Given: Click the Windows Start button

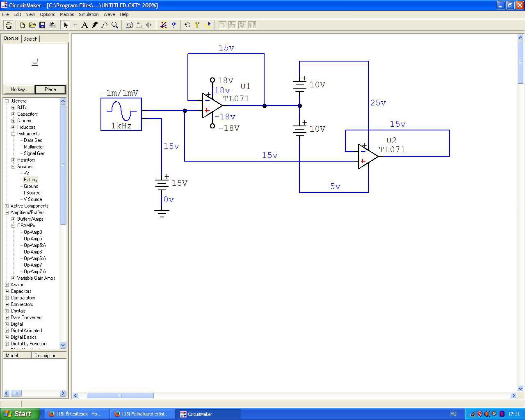Looking at the screenshot, I should point(20,414).
